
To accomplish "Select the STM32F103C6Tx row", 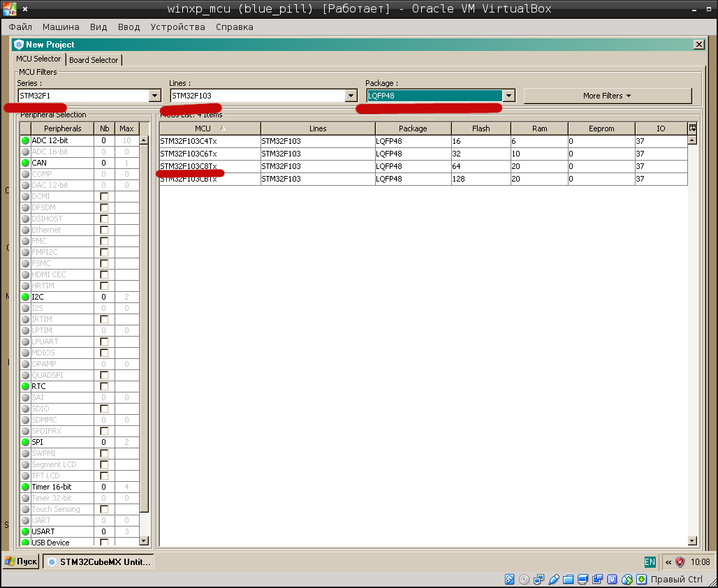I will pyautogui.click(x=423, y=154).
